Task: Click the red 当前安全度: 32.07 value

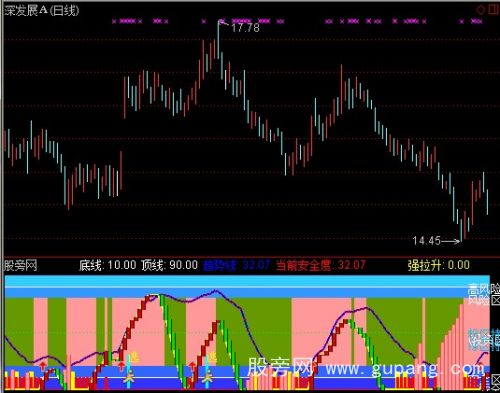Action: point(321,265)
